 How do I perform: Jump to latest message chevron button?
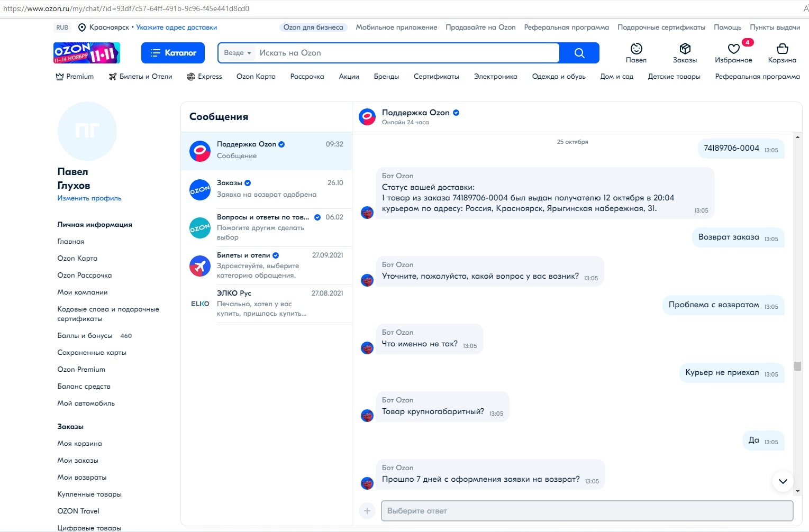tap(783, 481)
